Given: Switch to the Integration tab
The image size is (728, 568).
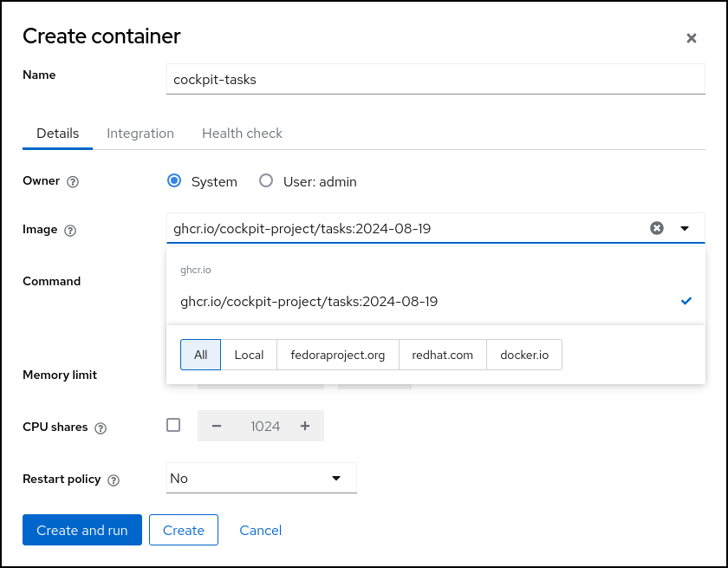Looking at the screenshot, I should (x=140, y=134).
